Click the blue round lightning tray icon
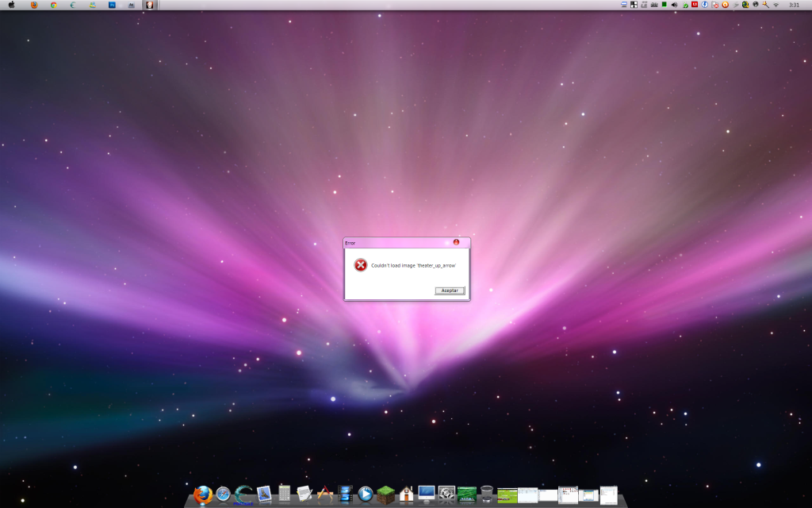 (705, 5)
